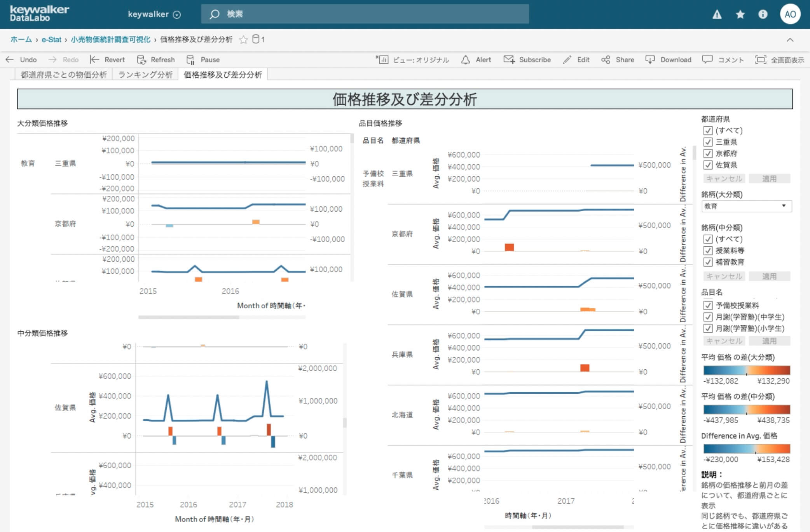Collapse header with top-right chevron
810x532 pixels.
[x=790, y=40]
